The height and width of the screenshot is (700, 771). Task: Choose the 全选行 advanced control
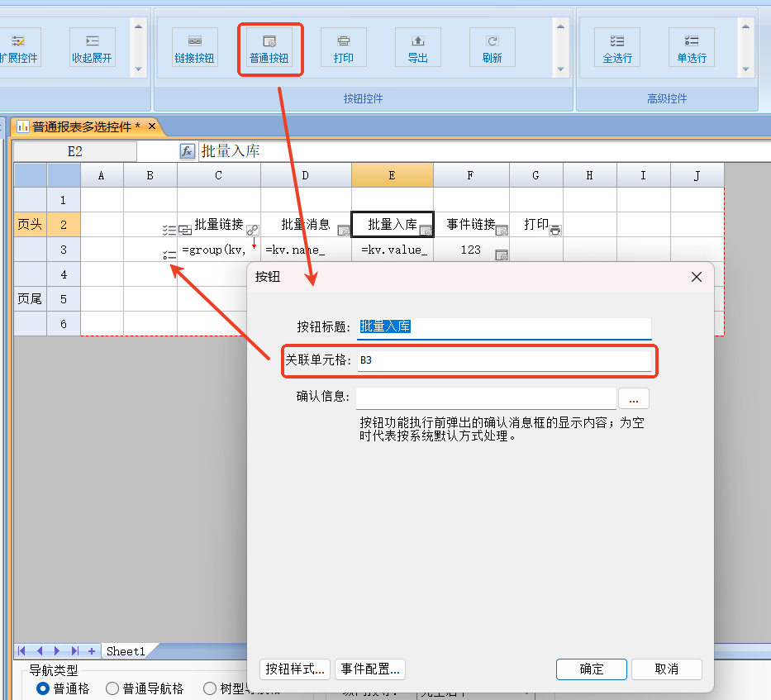click(617, 48)
